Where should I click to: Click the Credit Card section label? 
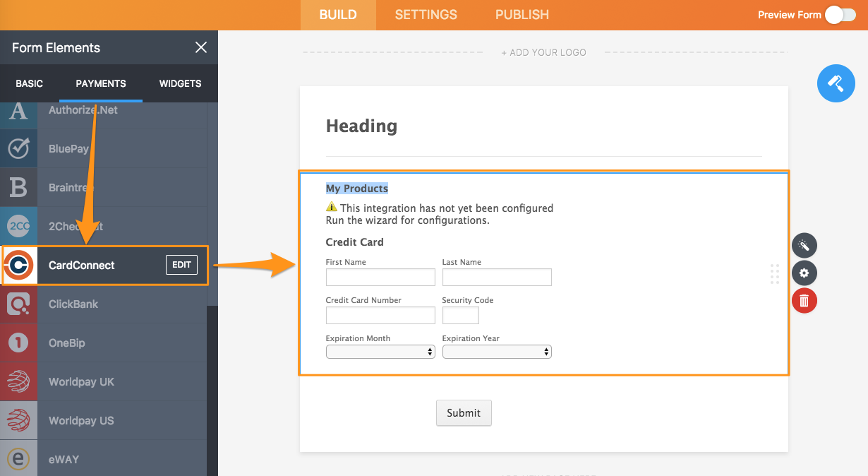pos(355,242)
